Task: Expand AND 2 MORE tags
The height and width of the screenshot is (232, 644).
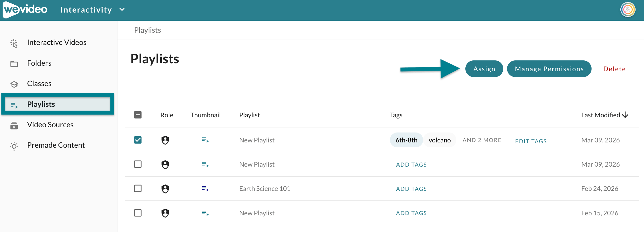Action: (482, 140)
